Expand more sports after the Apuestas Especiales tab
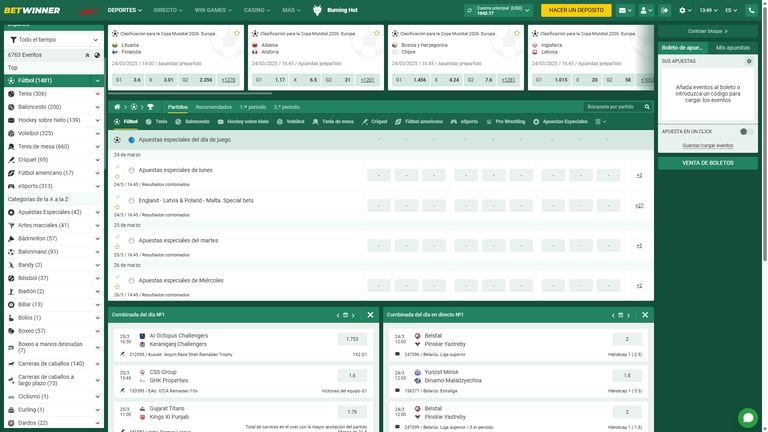The height and width of the screenshot is (432, 768). 600,121
